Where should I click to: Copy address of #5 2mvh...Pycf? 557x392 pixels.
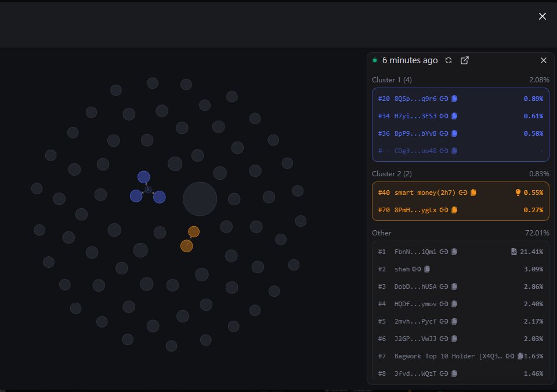pos(454,321)
